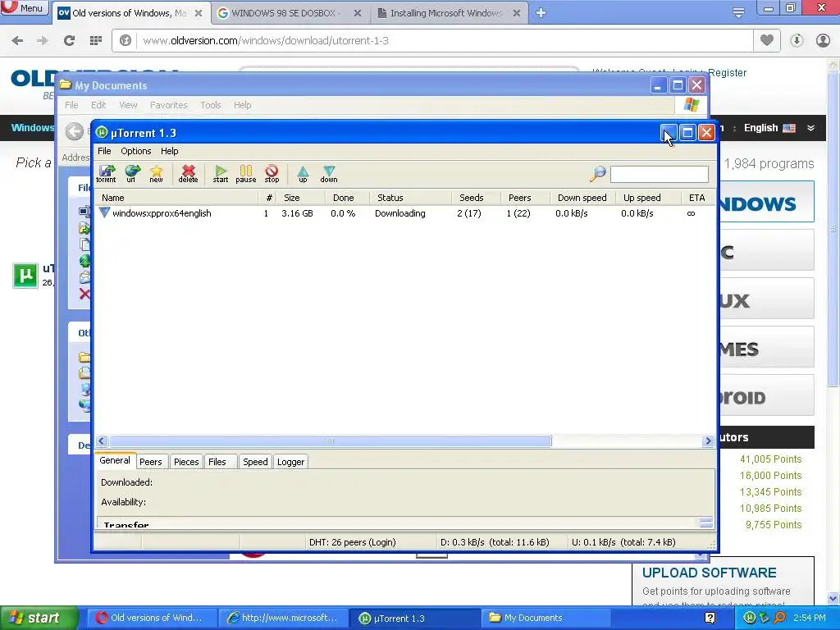This screenshot has height=630, width=840.
Task: Sort torrents by Size column header
Action: point(300,198)
